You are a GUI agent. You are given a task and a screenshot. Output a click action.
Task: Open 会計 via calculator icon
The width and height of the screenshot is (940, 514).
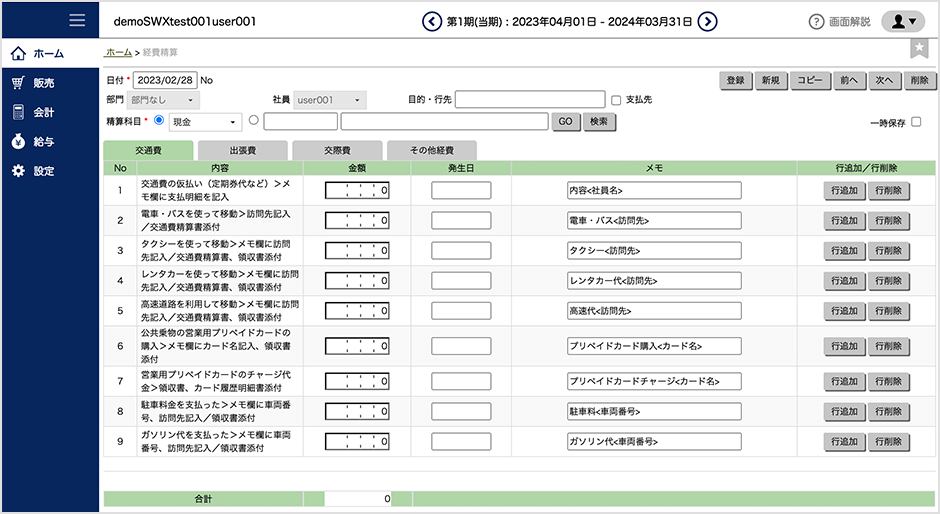(19, 112)
